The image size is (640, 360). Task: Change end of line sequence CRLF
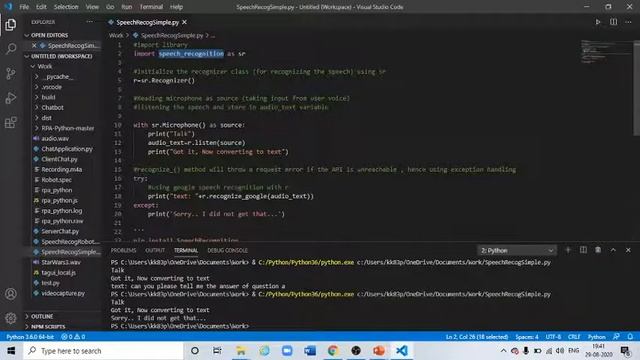point(574,337)
